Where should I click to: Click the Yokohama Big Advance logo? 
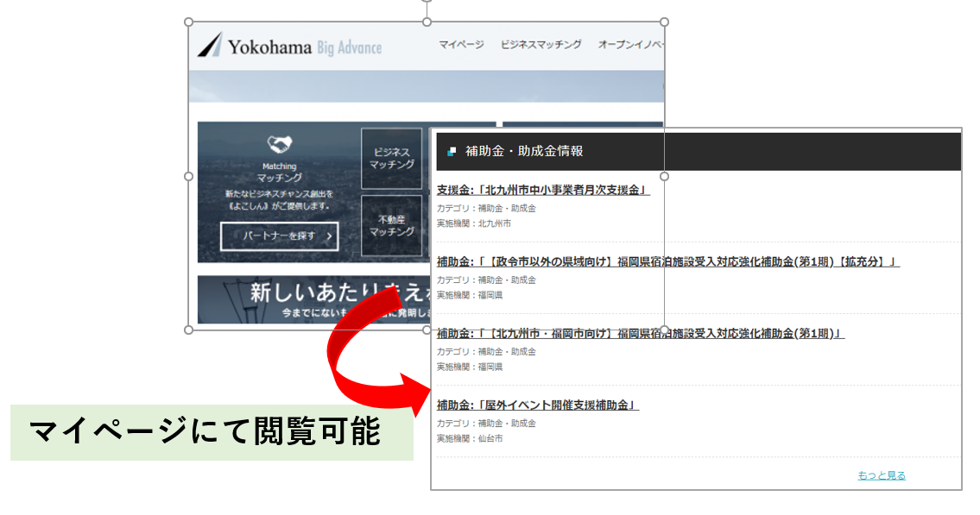tap(289, 47)
